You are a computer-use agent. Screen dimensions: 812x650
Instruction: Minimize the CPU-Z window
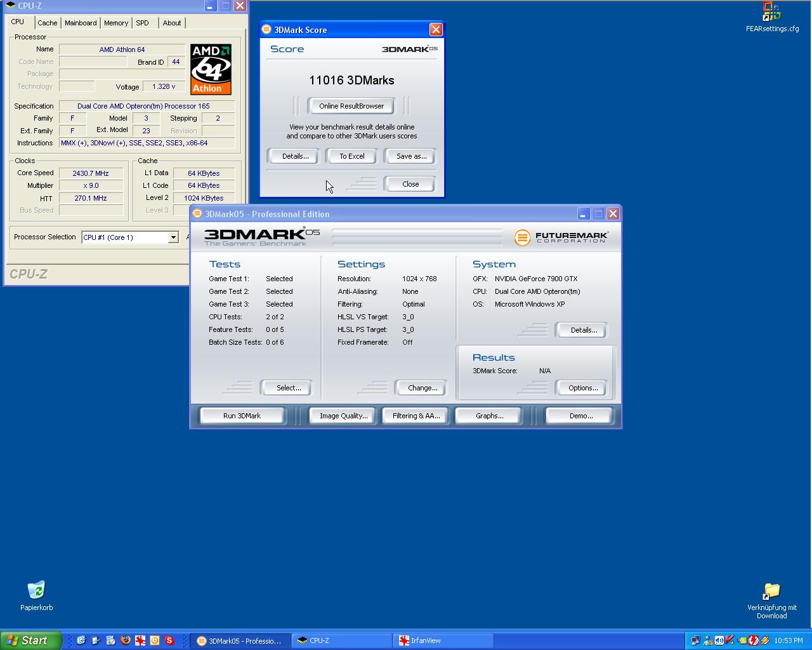[x=211, y=6]
